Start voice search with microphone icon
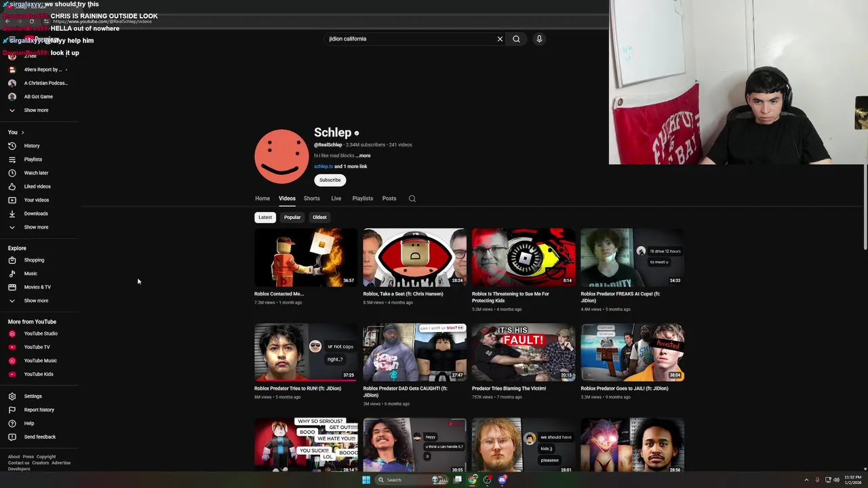This screenshot has height=488, width=868. click(x=539, y=39)
